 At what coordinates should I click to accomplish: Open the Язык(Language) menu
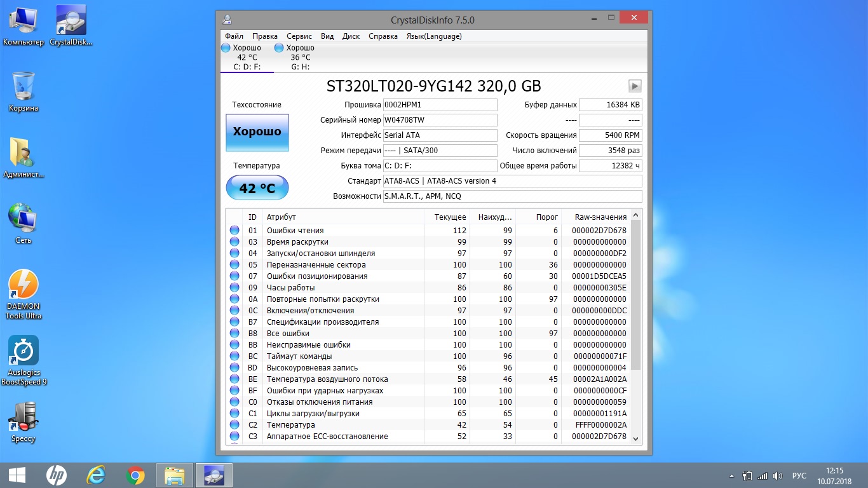(434, 36)
